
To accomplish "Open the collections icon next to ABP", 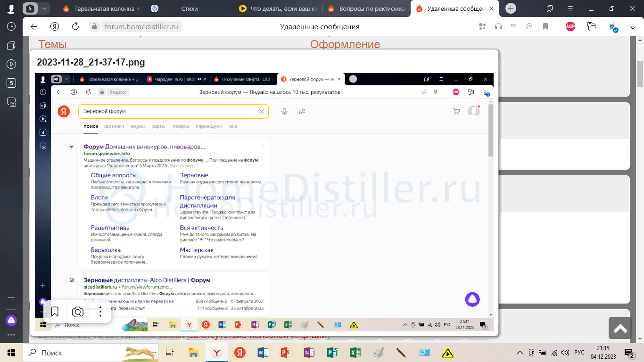I will click(x=592, y=27).
